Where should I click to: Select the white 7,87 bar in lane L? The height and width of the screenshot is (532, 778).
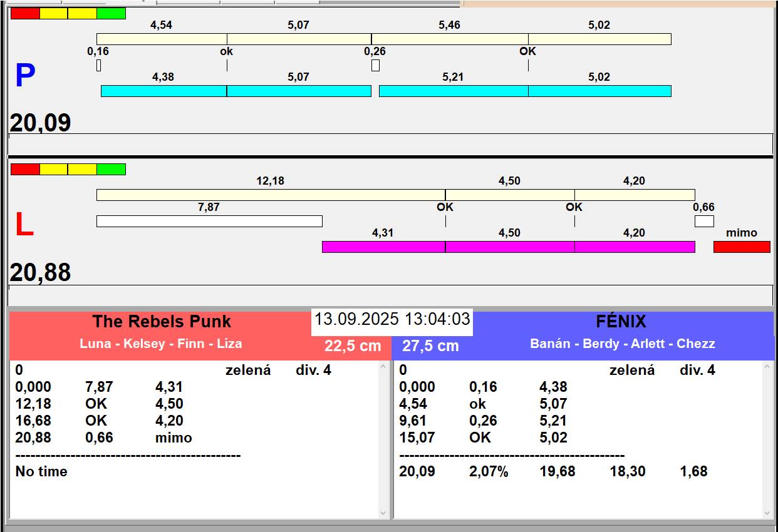[209, 222]
